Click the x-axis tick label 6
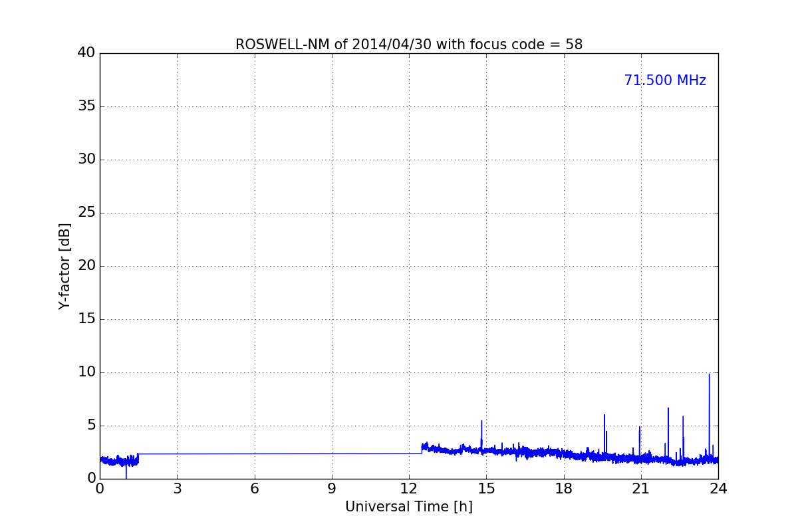798x532 pixels. (254, 489)
